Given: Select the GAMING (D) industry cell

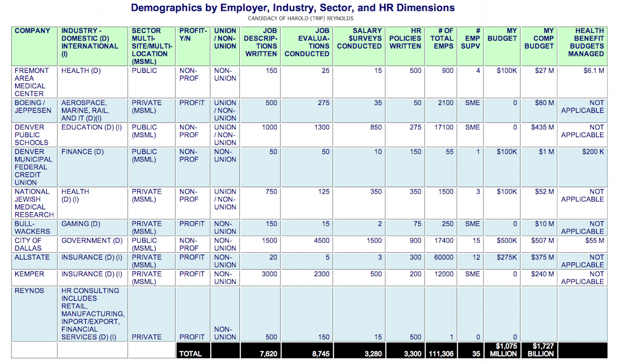Looking at the screenshot, I should [93, 228].
